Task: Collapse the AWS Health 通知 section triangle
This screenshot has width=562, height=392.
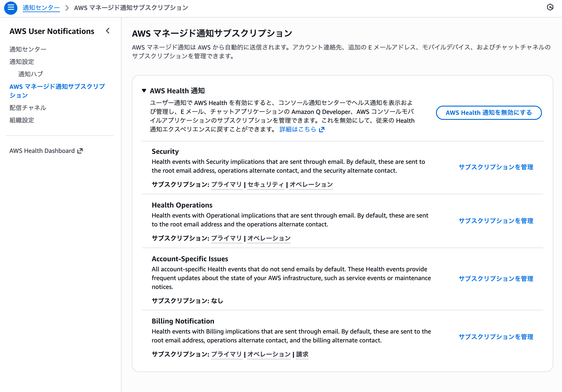Action: (x=144, y=91)
